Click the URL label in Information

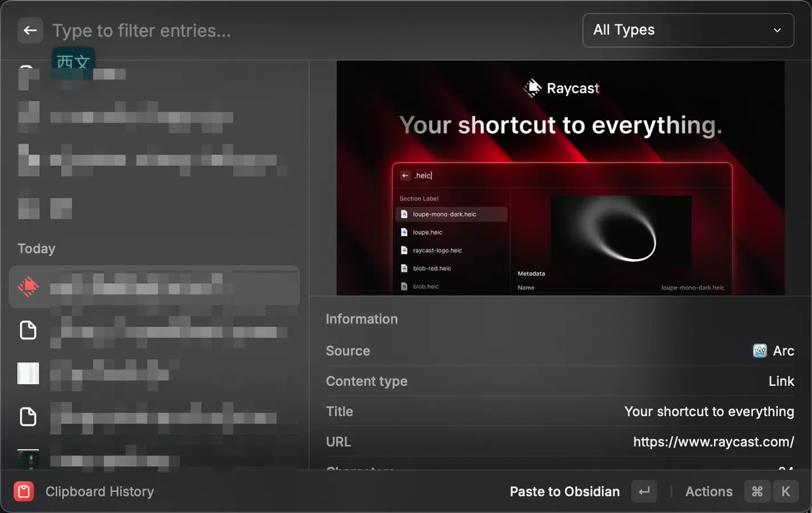(338, 442)
